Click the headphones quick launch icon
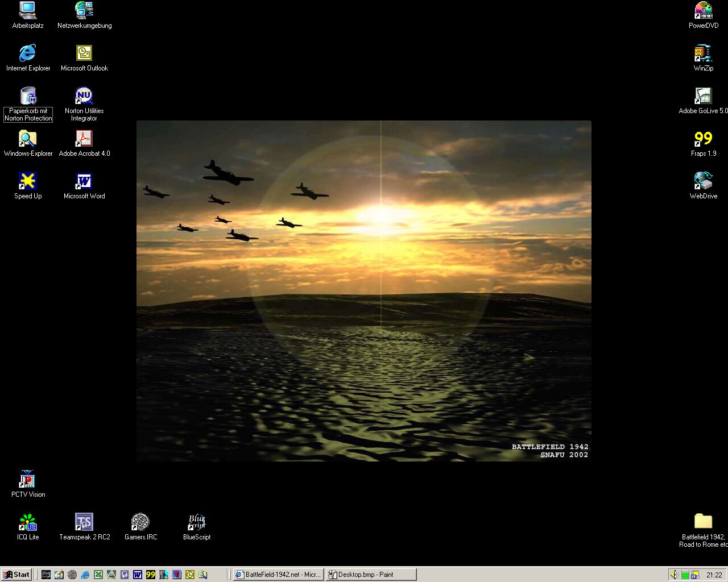 coord(125,575)
